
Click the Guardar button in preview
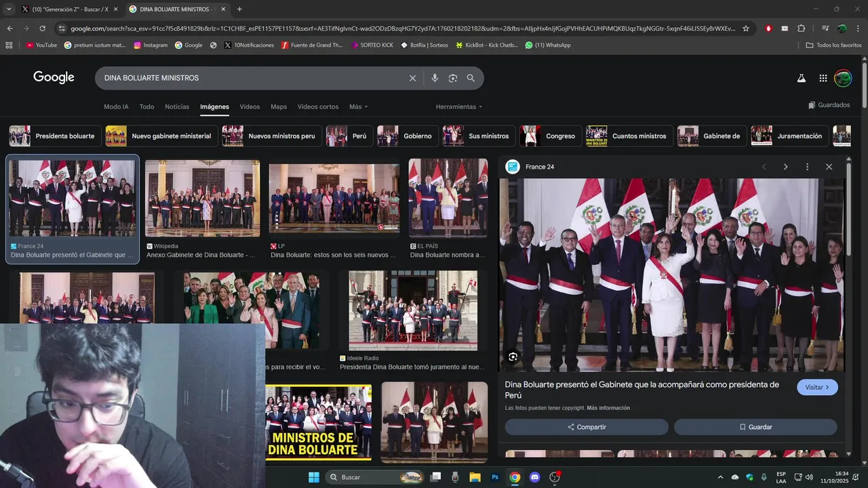point(755,427)
